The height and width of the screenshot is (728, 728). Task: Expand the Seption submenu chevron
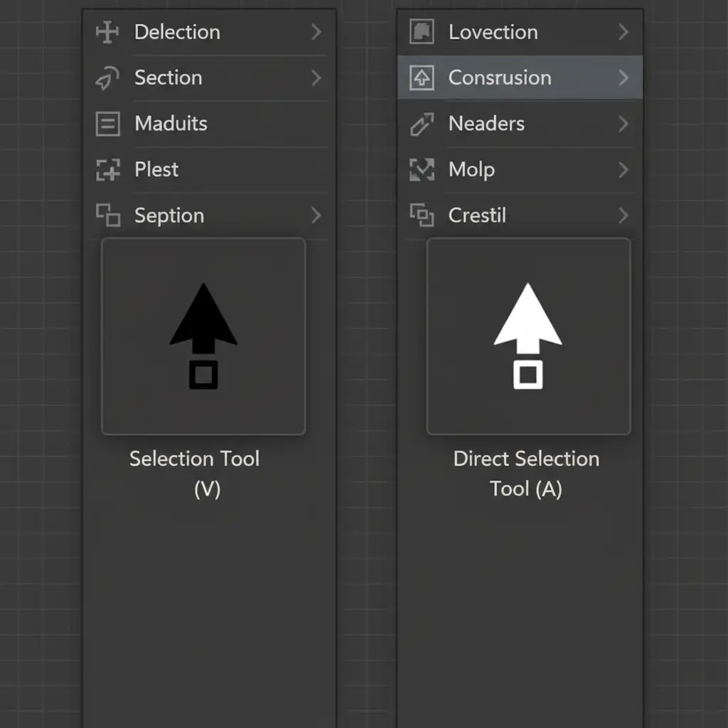[x=316, y=215]
